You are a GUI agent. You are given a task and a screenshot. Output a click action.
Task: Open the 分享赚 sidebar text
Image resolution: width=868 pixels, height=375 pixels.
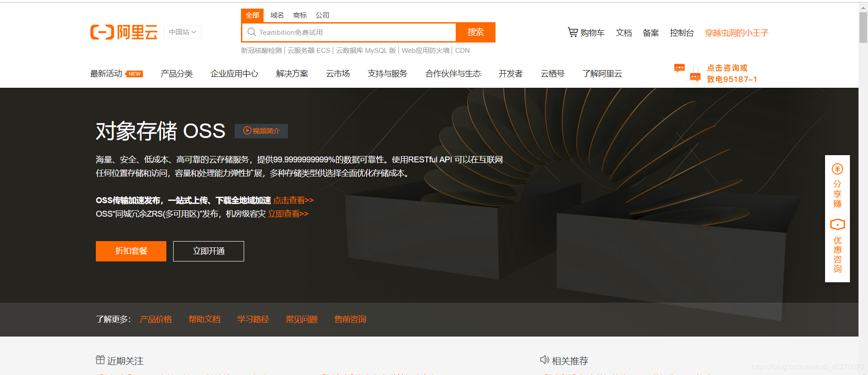tap(837, 194)
